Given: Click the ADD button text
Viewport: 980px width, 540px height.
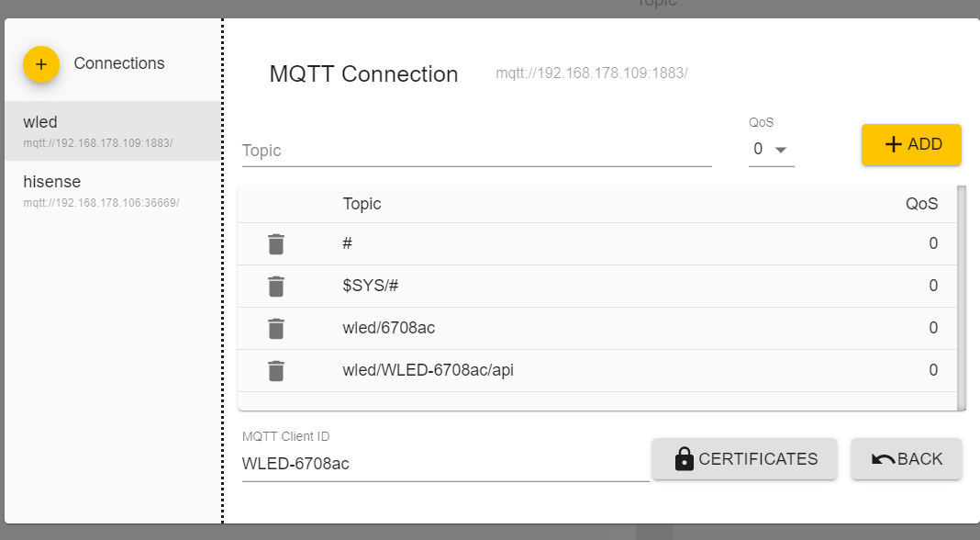Looking at the screenshot, I should [x=925, y=144].
